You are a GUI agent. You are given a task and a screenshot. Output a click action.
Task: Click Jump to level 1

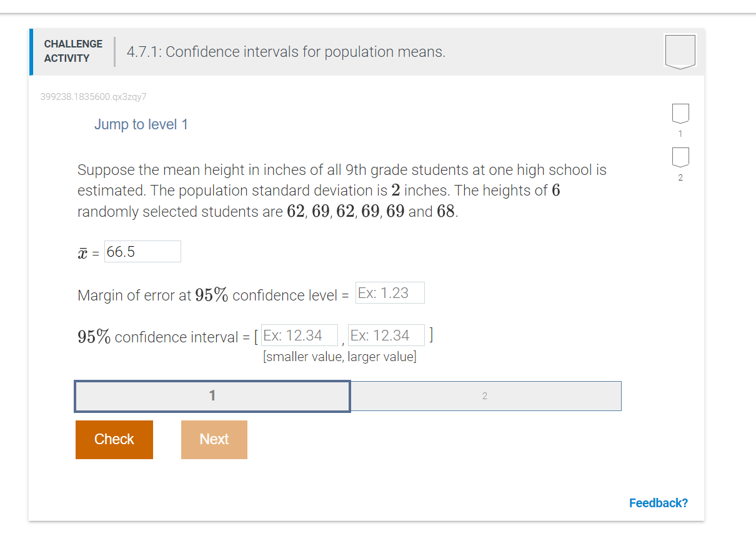tap(141, 124)
